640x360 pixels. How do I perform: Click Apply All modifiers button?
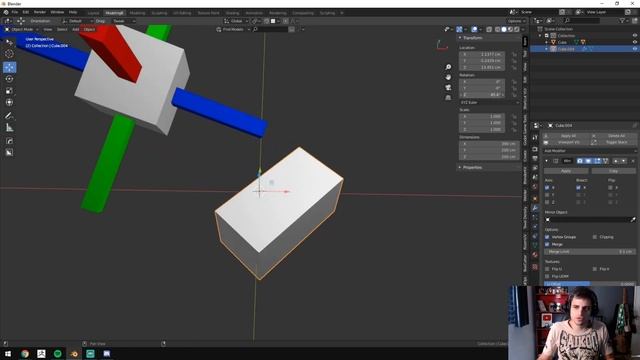[x=566, y=136]
